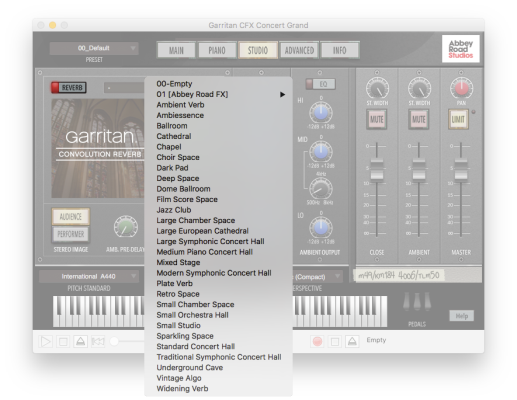Mute the Close channel
Image resolution: width=517 pixels, height=400 pixels.
tap(377, 119)
